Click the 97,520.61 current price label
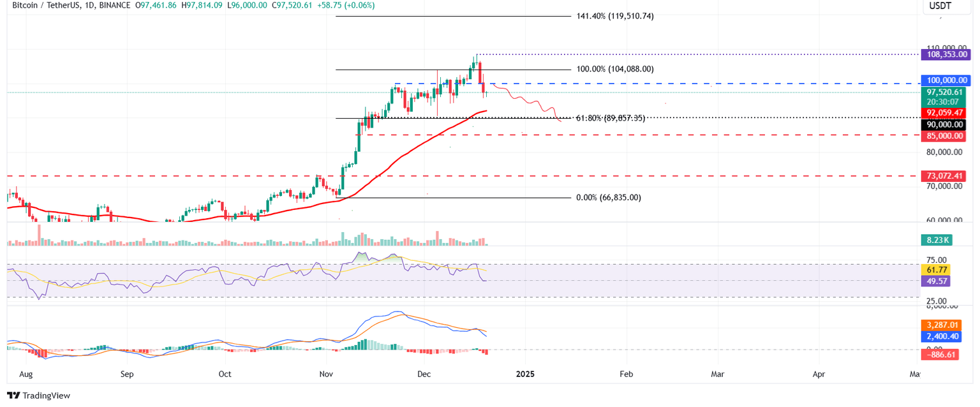This screenshot has height=407, width=980. pyautogui.click(x=943, y=92)
